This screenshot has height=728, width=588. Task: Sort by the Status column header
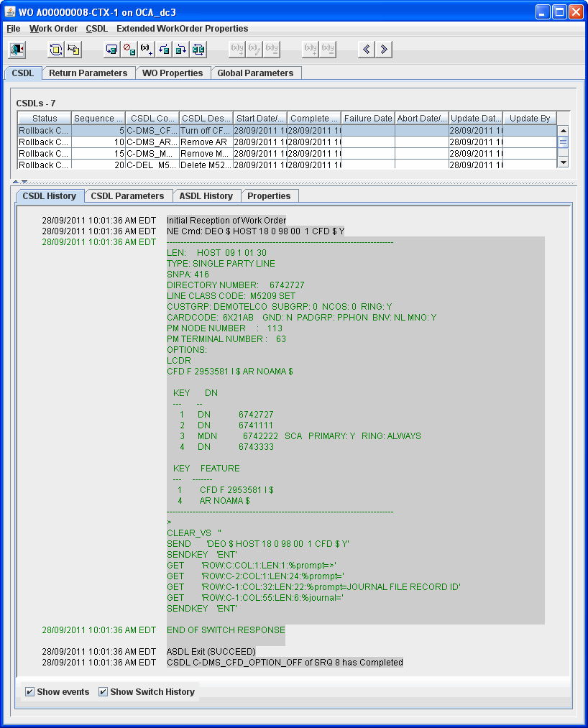(45, 119)
